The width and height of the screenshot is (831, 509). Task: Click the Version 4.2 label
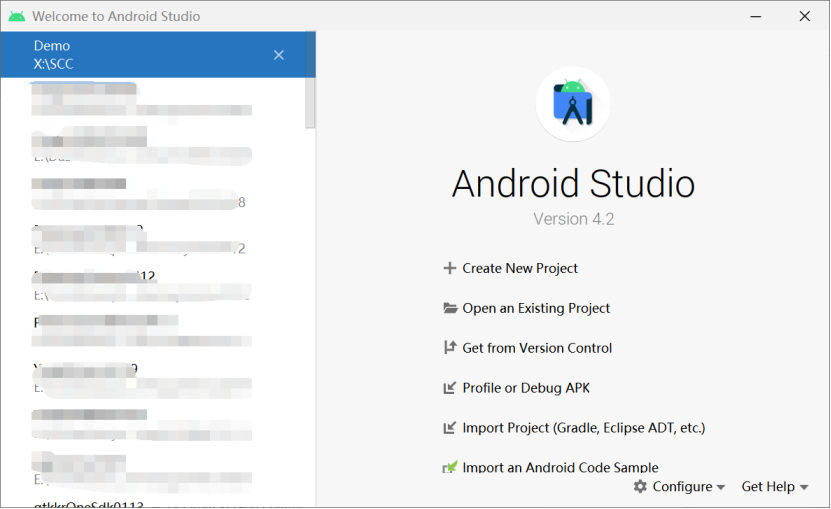tap(573, 219)
